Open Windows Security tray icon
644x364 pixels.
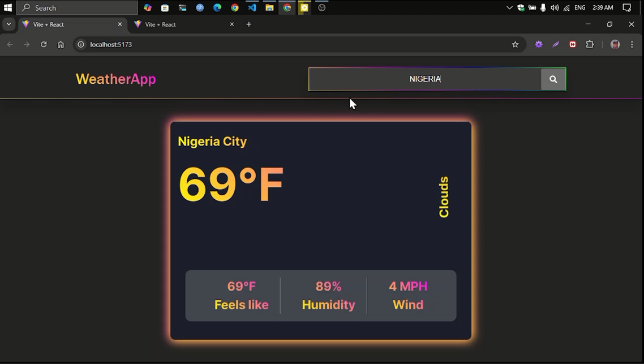click(521, 7)
